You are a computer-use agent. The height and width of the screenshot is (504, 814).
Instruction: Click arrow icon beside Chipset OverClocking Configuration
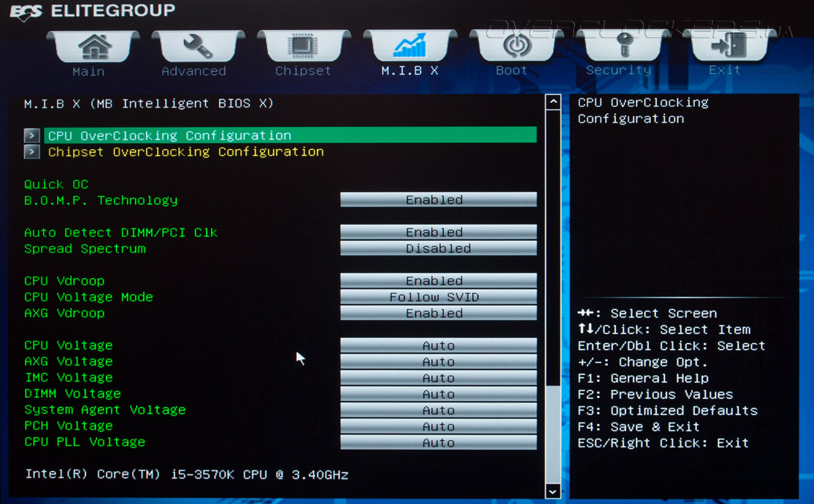[32, 152]
